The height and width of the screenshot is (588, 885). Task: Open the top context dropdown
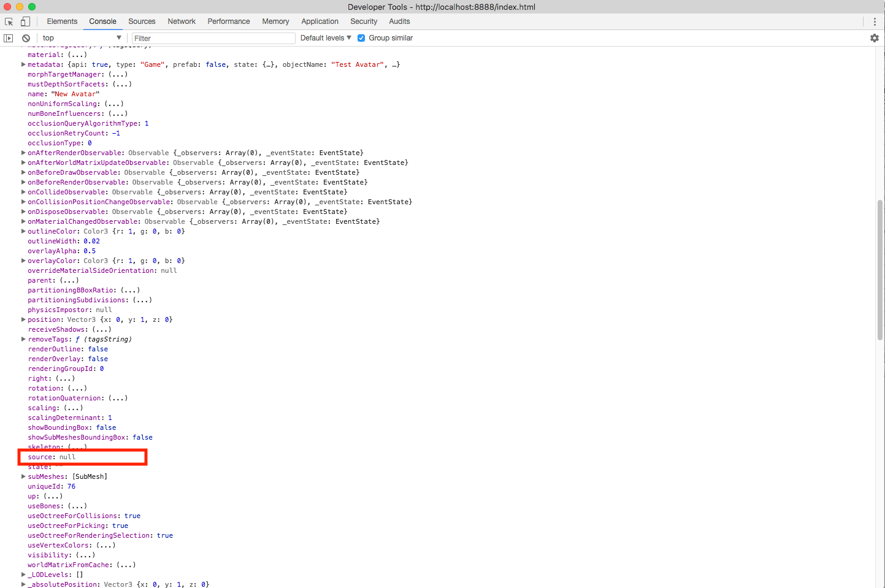coord(82,38)
